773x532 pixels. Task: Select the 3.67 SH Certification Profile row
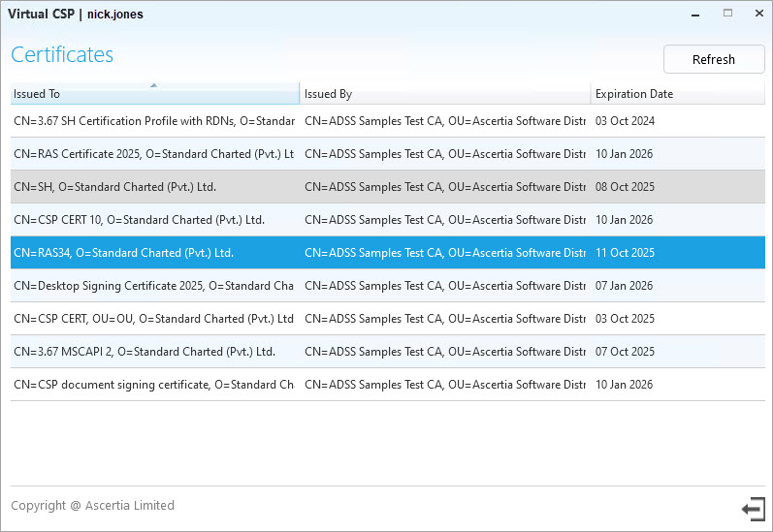click(153, 121)
